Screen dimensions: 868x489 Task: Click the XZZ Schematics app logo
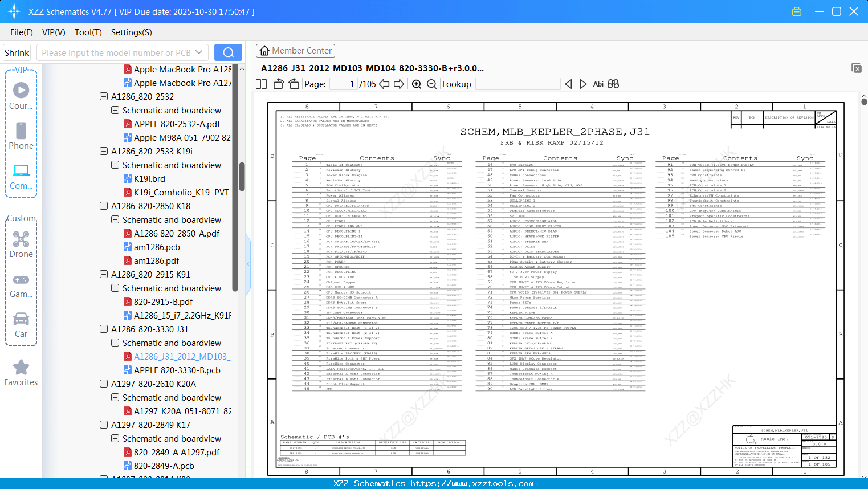(x=14, y=11)
